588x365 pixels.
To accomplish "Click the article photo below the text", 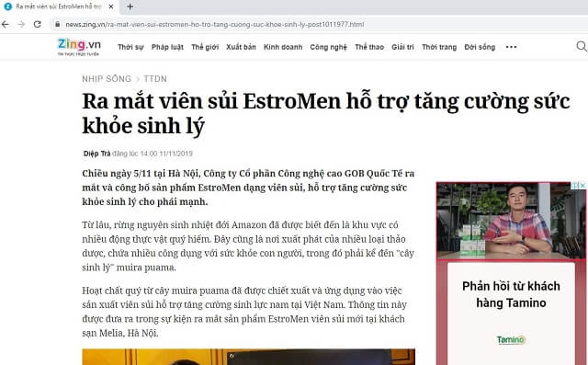I will tap(248, 357).
